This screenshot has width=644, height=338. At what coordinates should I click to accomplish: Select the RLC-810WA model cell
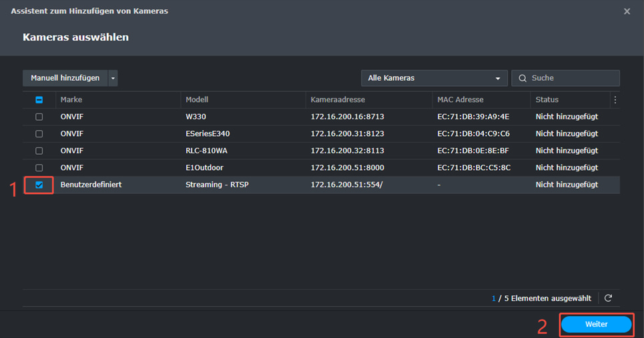pyautogui.click(x=207, y=151)
